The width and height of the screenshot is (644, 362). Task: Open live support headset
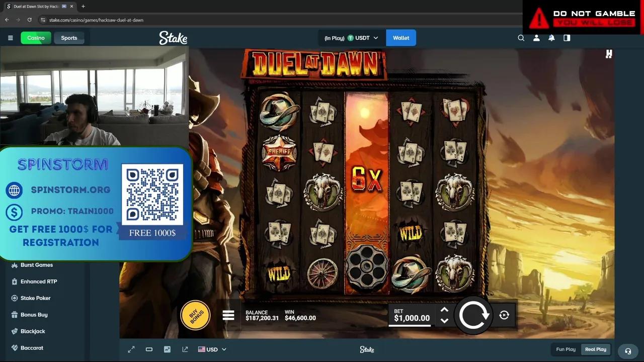[x=628, y=351]
